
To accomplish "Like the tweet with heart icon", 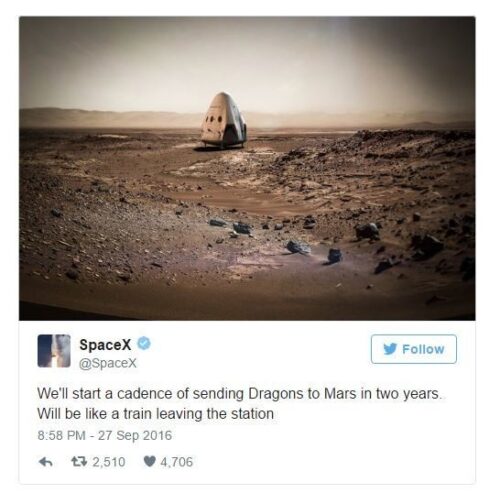I will (150, 462).
